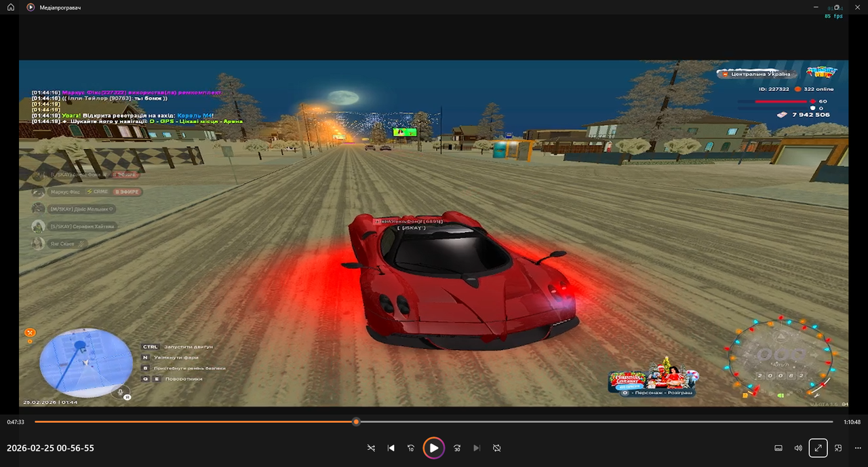Click the orange icon above the minimap
Viewport: 868px width, 467px height.
(30, 333)
